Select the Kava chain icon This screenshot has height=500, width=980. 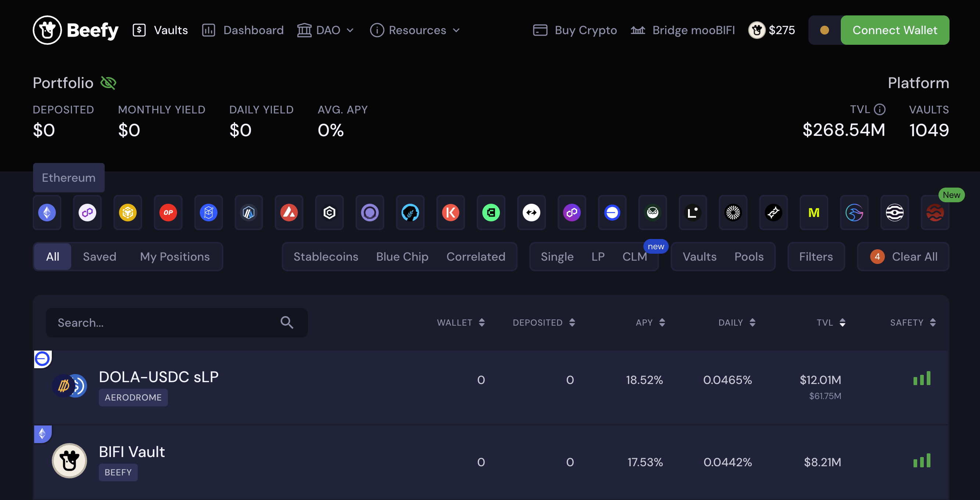point(450,213)
